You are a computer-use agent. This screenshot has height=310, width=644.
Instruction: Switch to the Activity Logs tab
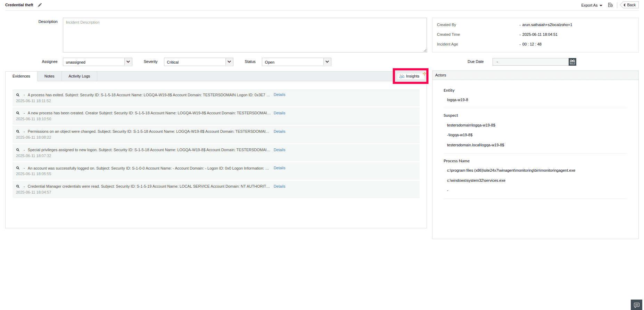point(79,76)
